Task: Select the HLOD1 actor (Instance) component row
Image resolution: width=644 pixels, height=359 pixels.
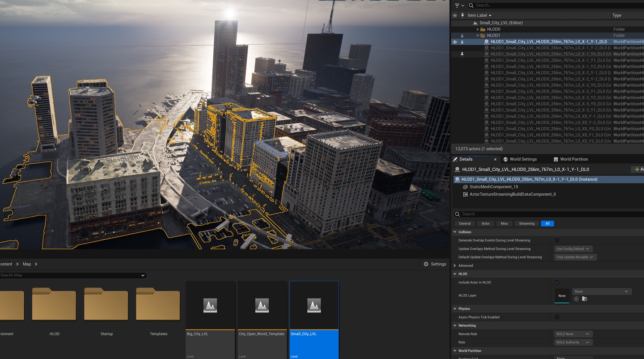Action: [x=549, y=179]
